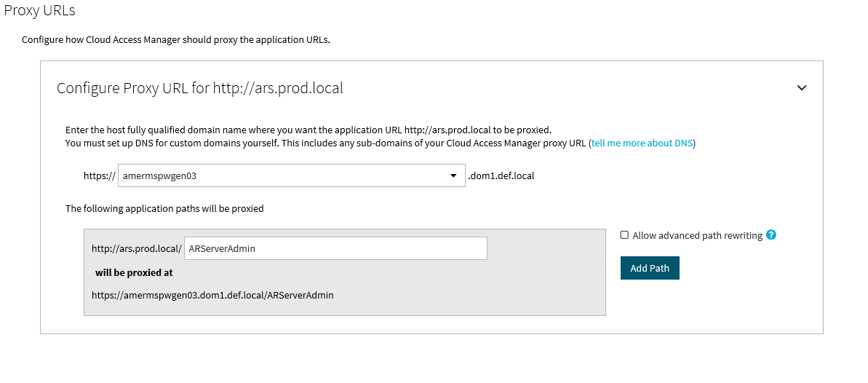Click the 'Enter the host fully qualified domain name' instruction
The image size is (868, 383).
click(x=308, y=130)
